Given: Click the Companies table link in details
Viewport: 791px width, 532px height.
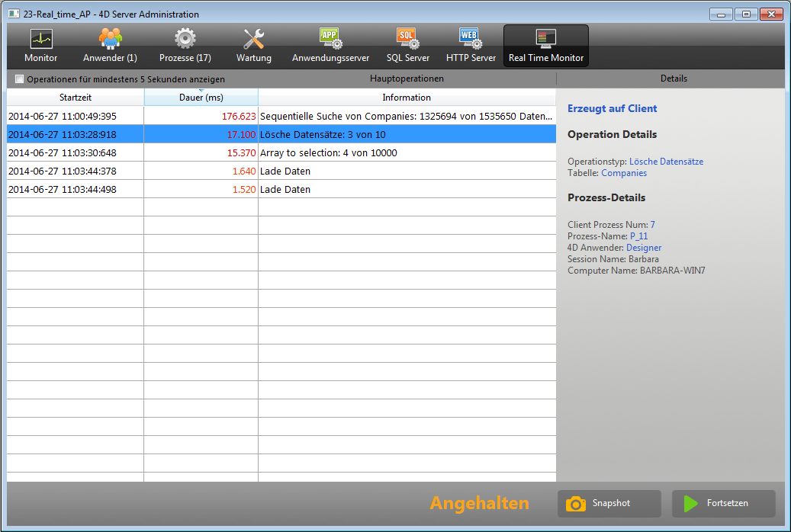Looking at the screenshot, I should click(624, 173).
